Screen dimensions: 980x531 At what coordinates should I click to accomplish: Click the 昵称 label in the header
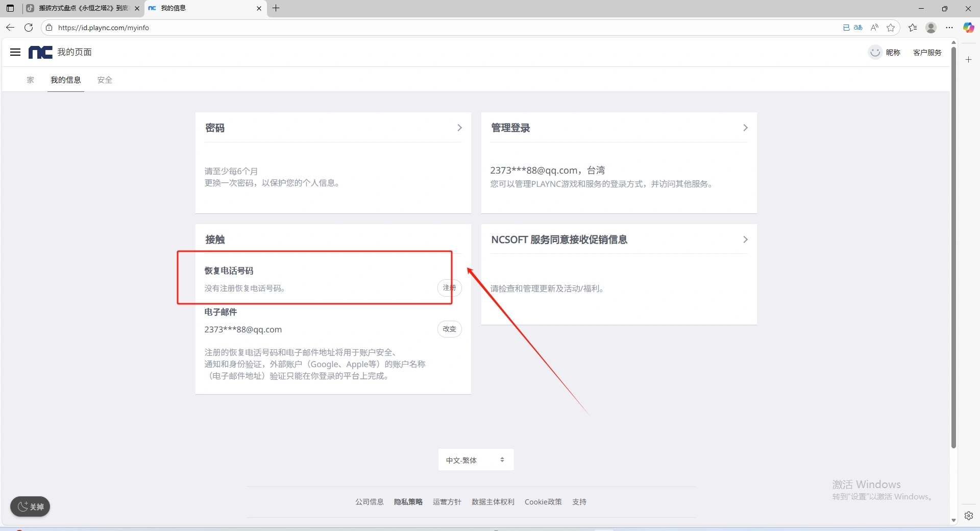[893, 53]
